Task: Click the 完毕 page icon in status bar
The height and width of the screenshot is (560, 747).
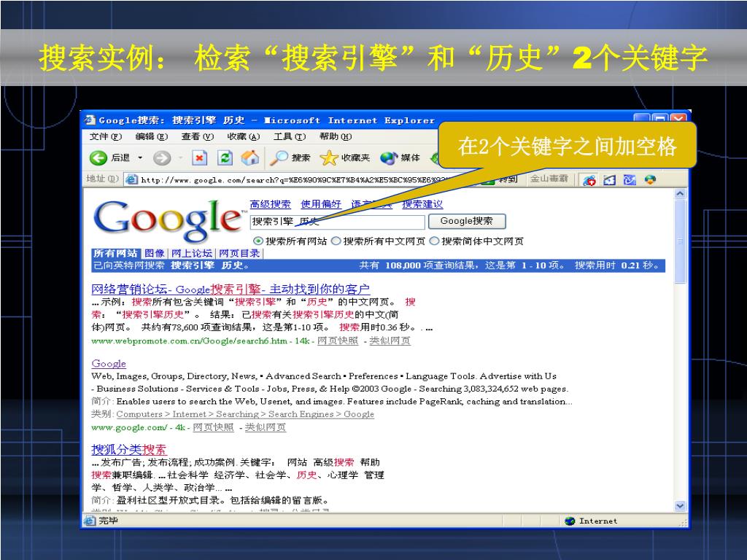Action: pyautogui.click(x=90, y=521)
